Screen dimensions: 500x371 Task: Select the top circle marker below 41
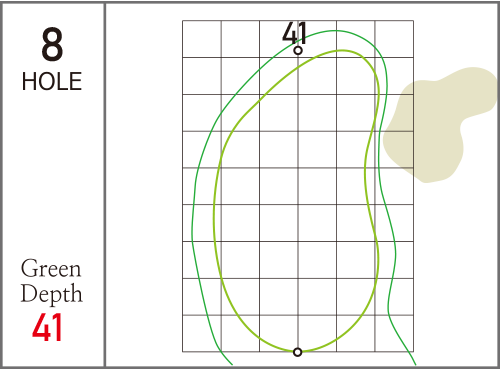(x=298, y=51)
